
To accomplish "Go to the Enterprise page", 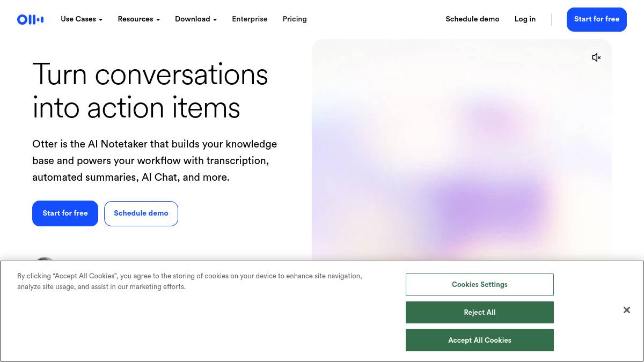I will [250, 19].
